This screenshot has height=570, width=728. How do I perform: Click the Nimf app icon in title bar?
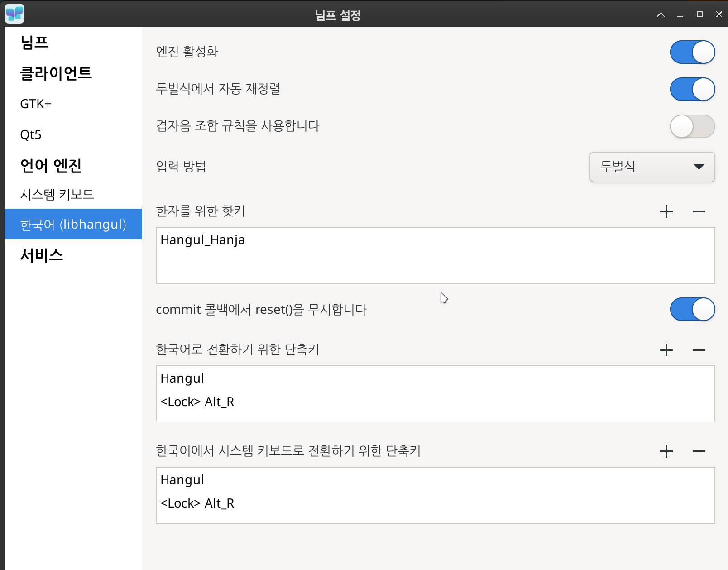coord(14,14)
